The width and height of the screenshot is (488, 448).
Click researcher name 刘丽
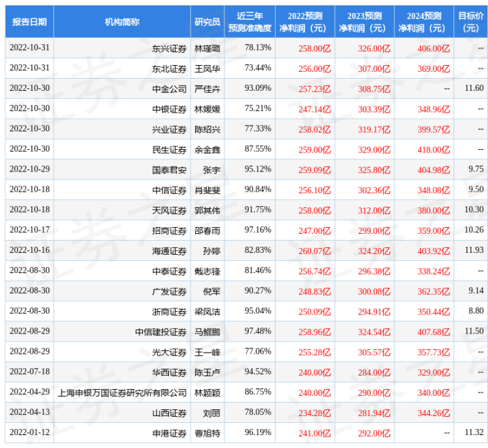(211, 413)
